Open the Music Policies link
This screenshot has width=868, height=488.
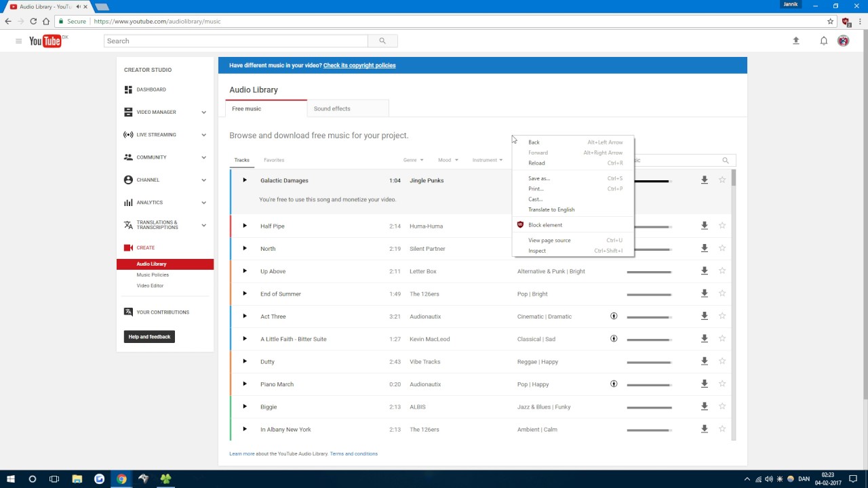tap(153, 274)
